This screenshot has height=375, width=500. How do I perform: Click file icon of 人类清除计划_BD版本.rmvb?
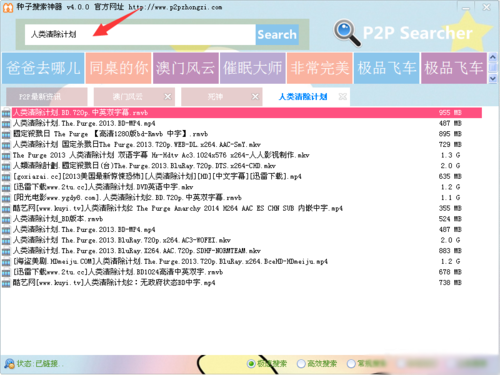pyautogui.click(x=6, y=220)
